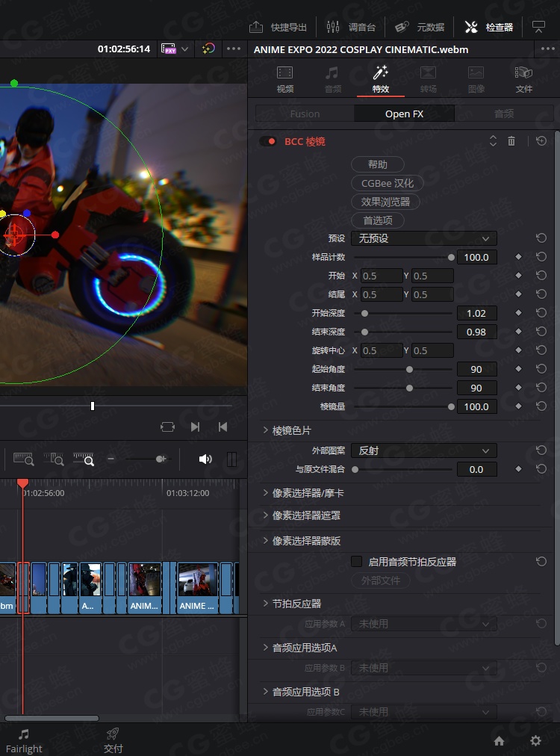Switch to the 文件 inspector tab
The image size is (560, 756).
click(524, 79)
